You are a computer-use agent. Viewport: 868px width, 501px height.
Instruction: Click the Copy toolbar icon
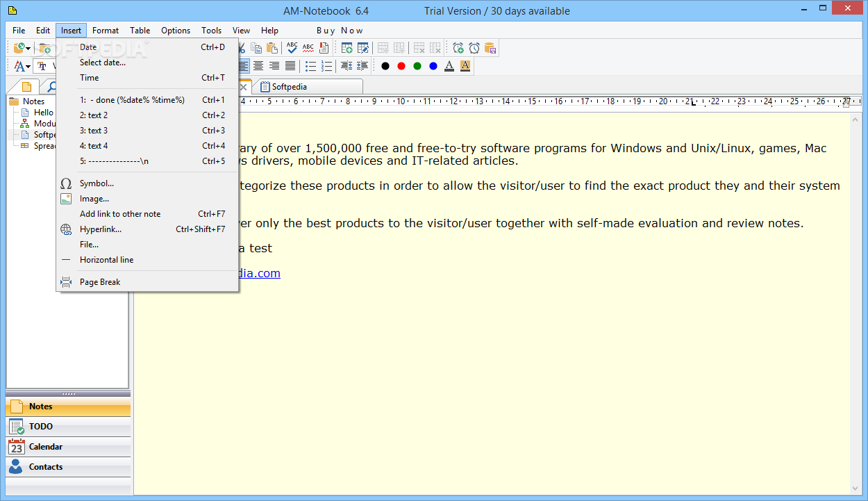[257, 48]
